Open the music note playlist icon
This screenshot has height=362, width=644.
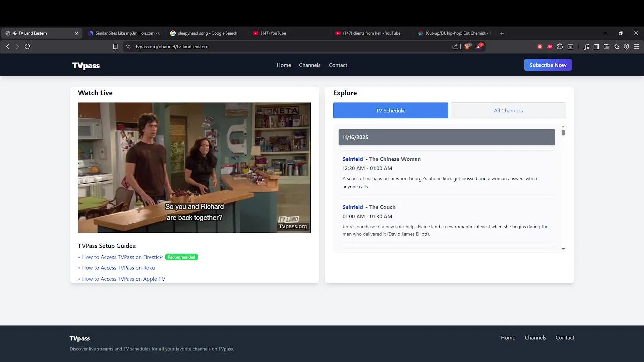[586, 46]
